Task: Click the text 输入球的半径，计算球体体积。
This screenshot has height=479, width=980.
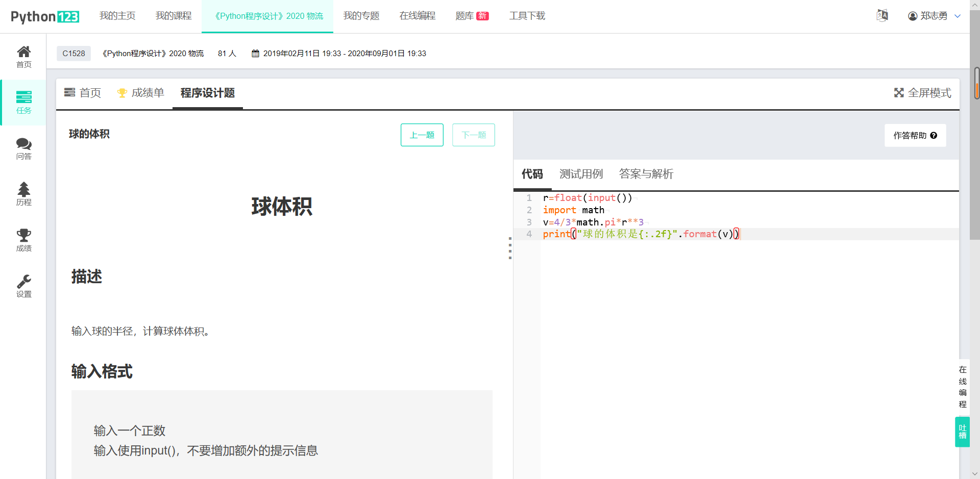Action: pyautogui.click(x=140, y=332)
